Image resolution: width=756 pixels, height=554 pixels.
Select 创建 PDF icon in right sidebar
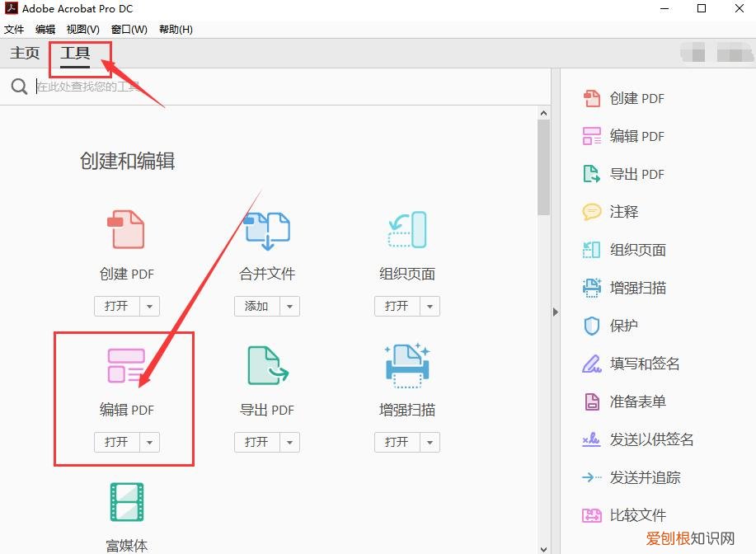(592, 98)
